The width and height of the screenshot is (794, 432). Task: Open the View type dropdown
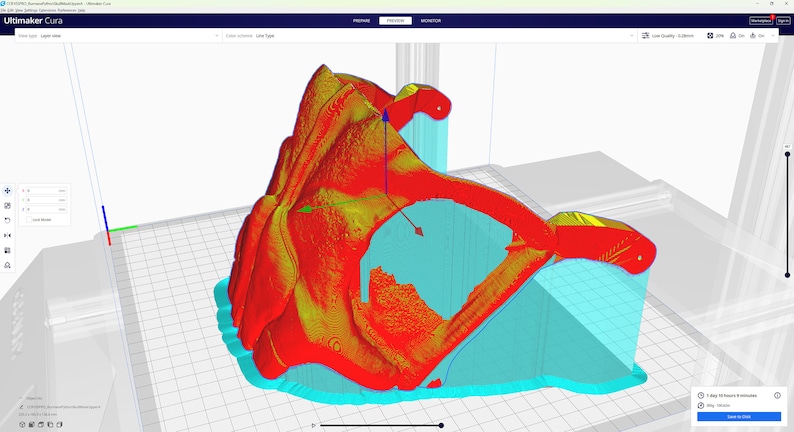click(118, 35)
